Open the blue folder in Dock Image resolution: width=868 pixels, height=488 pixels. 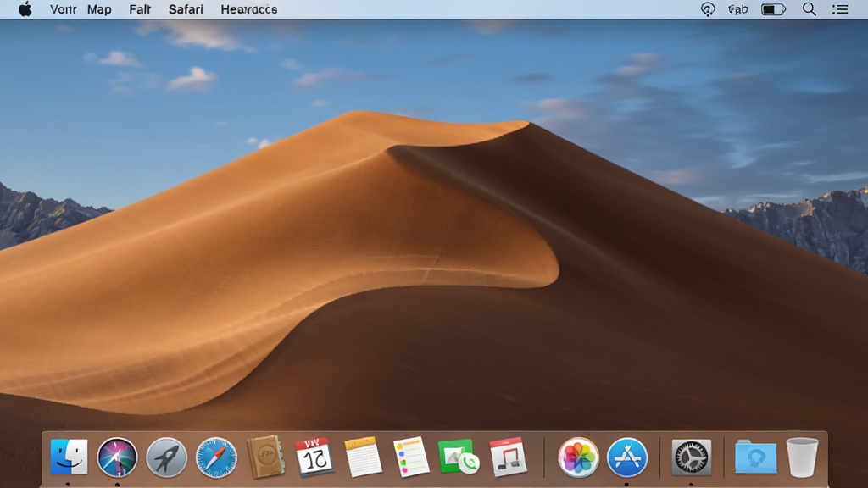[x=755, y=457]
